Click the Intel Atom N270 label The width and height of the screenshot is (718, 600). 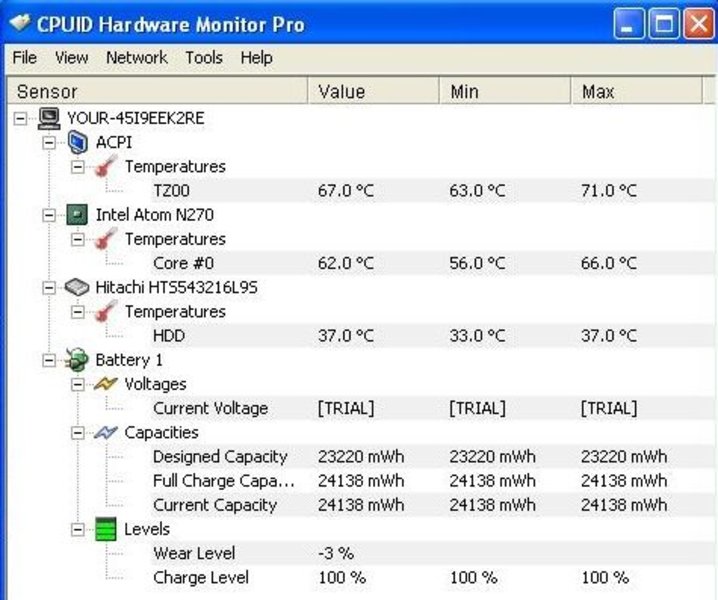click(154, 214)
